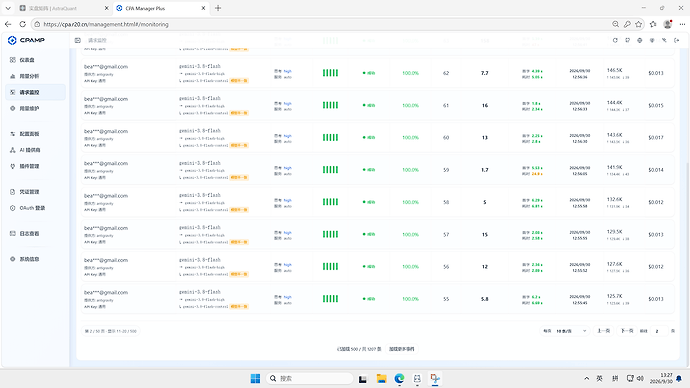Click the bold value 7.7 in row 62
The height and width of the screenshot is (388, 690).
484,73
